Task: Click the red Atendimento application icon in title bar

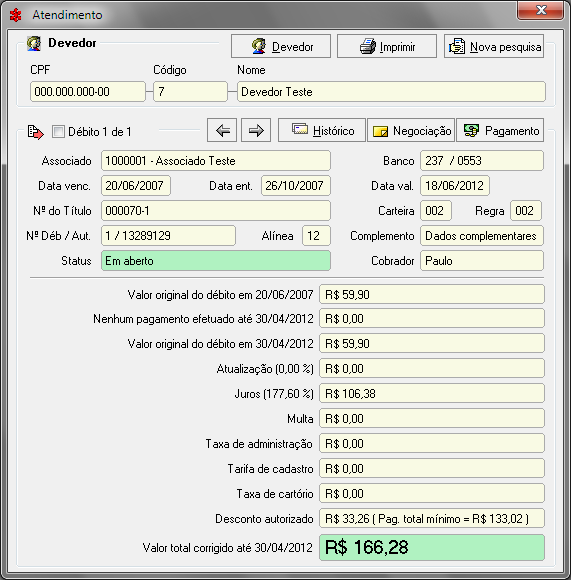Action: pyautogui.click(x=16, y=15)
